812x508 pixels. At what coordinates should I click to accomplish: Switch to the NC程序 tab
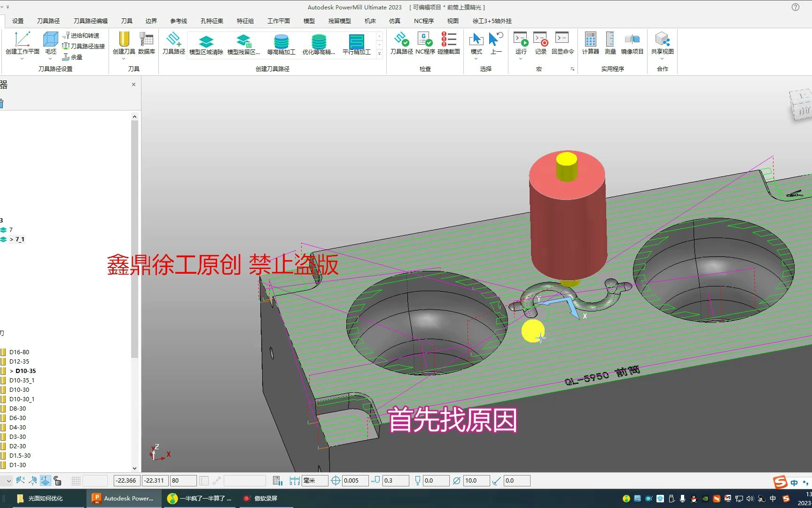424,21
